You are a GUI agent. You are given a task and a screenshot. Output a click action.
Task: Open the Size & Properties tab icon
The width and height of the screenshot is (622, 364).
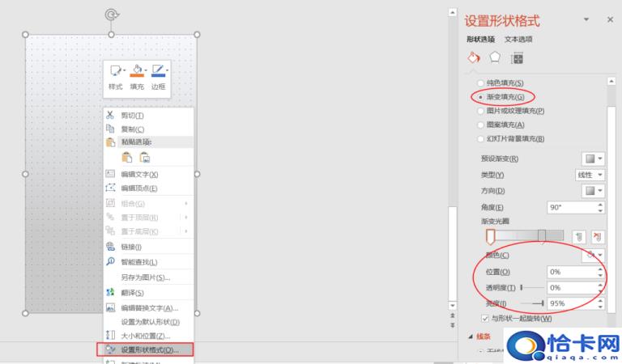click(x=517, y=58)
